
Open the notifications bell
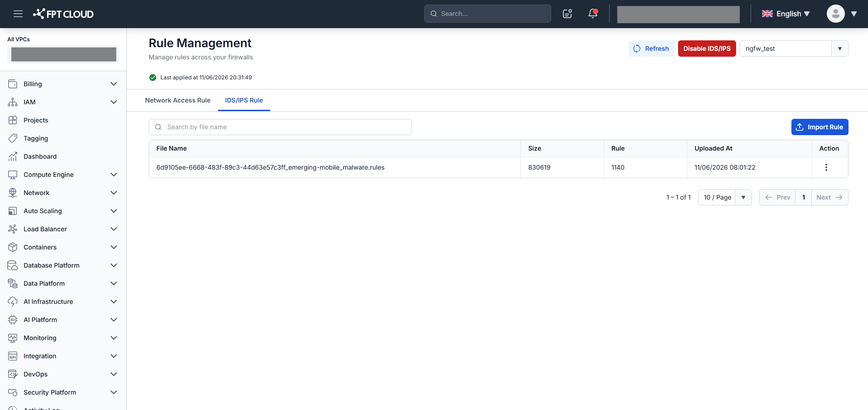593,14
